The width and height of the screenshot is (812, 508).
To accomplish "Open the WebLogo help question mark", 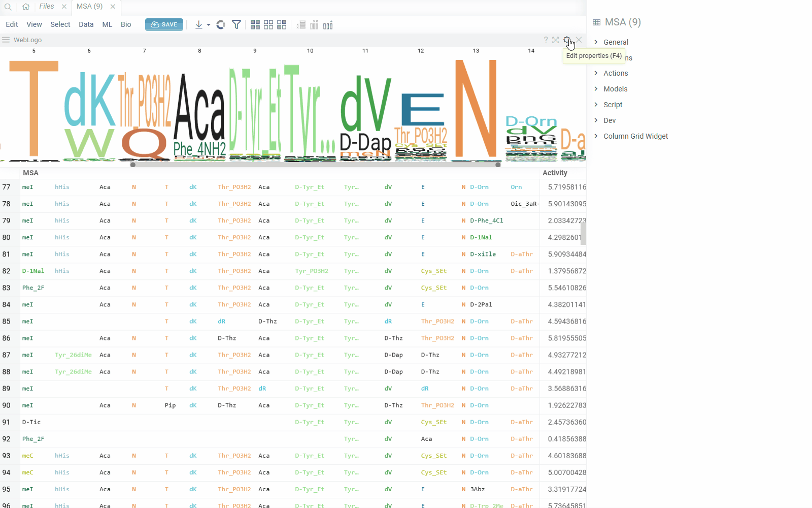I will (546, 40).
